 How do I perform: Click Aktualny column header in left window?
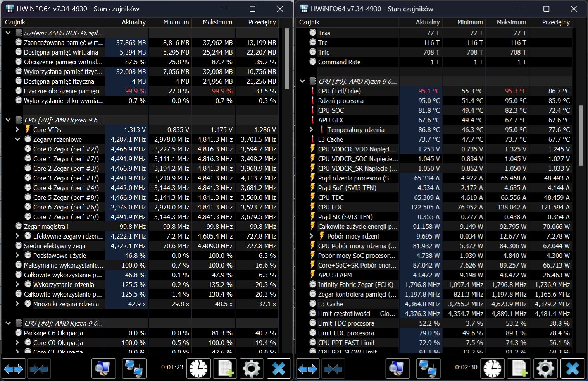pyautogui.click(x=127, y=22)
